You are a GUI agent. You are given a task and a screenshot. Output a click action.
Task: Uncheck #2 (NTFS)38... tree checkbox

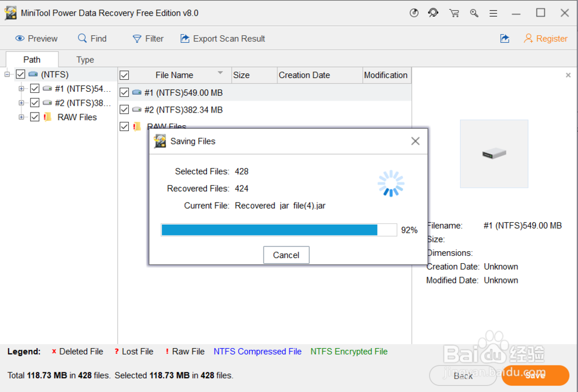click(x=35, y=103)
